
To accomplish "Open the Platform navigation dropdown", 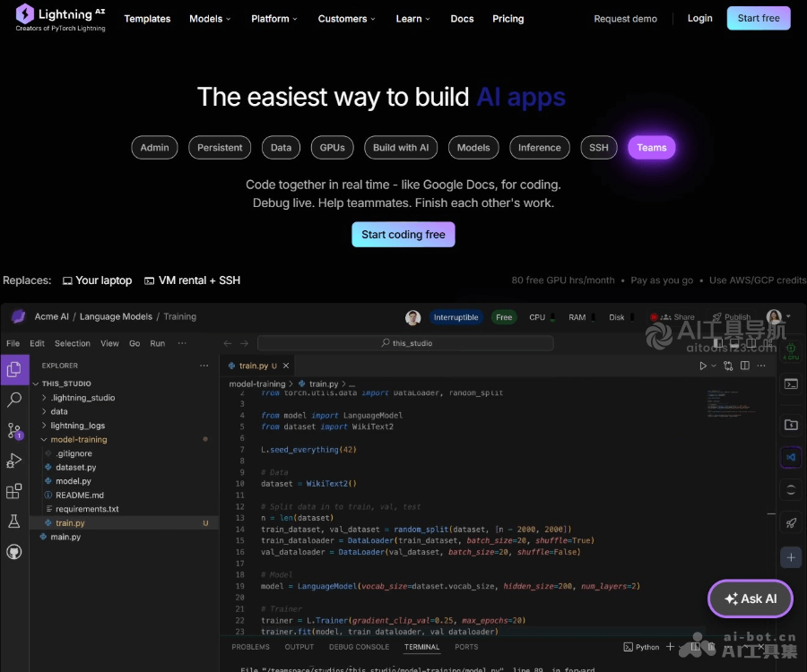I will click(x=274, y=19).
